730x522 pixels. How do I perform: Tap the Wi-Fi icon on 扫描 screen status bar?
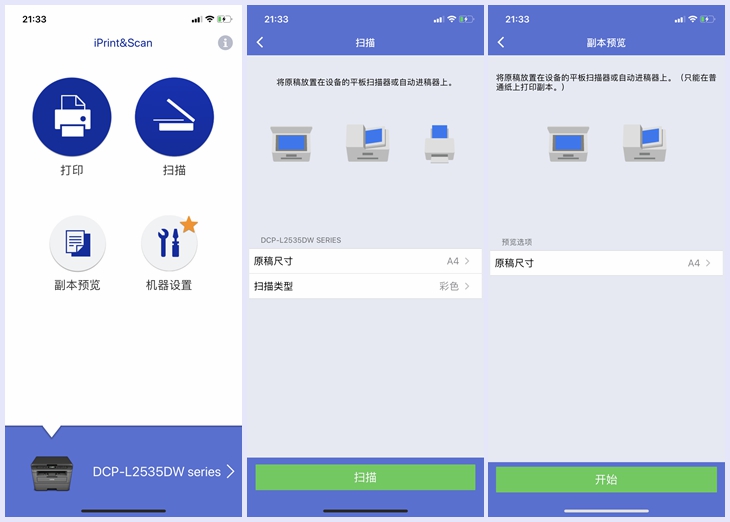pyautogui.click(x=451, y=19)
